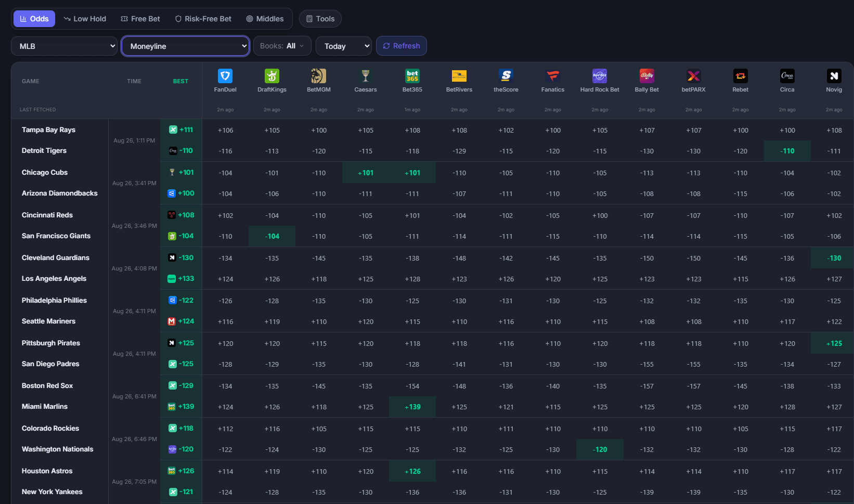Click best-odds Circa icon for Detroit Tigers

pyautogui.click(x=173, y=150)
